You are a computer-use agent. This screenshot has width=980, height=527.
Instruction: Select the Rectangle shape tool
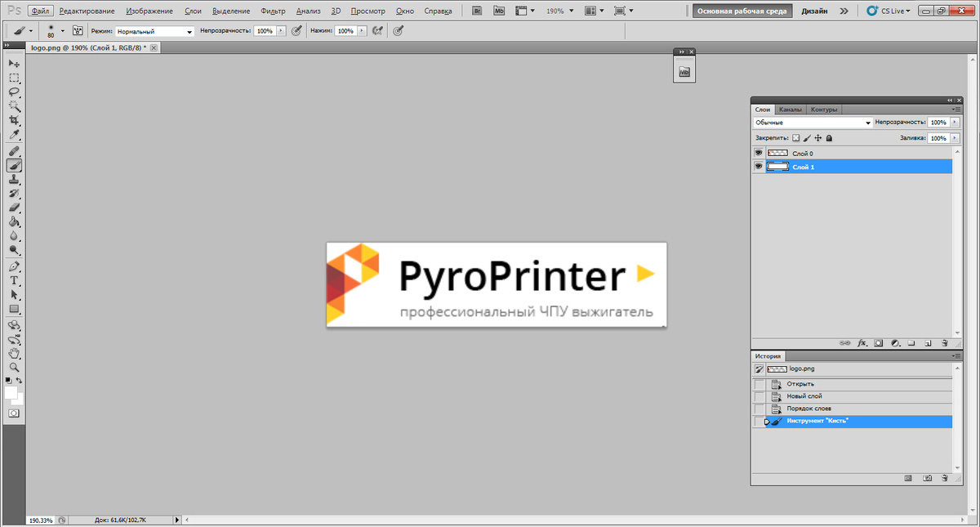click(14, 310)
